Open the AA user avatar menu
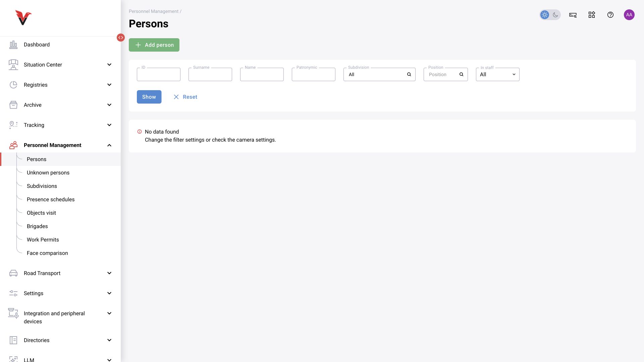 coord(629,15)
